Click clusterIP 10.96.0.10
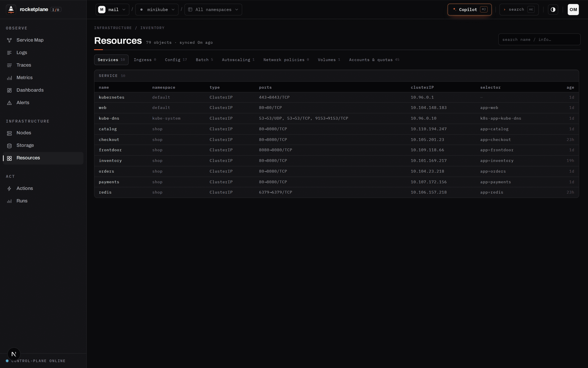Screen dimensions: 588x368 (423, 118)
